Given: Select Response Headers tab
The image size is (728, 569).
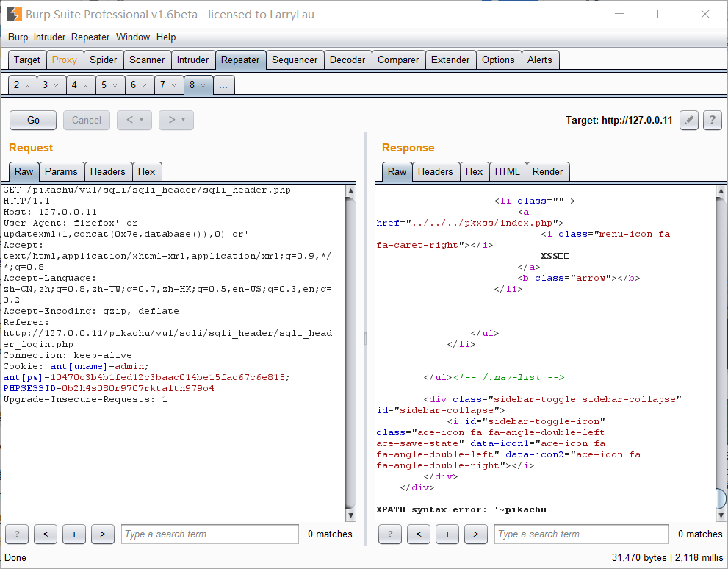Looking at the screenshot, I should pos(436,172).
